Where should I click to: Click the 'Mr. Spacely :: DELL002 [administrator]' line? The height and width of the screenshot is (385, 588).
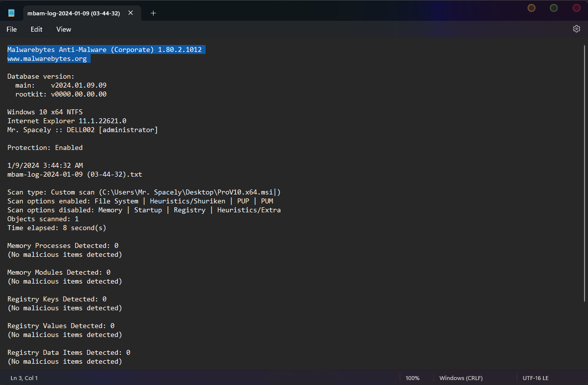click(83, 130)
